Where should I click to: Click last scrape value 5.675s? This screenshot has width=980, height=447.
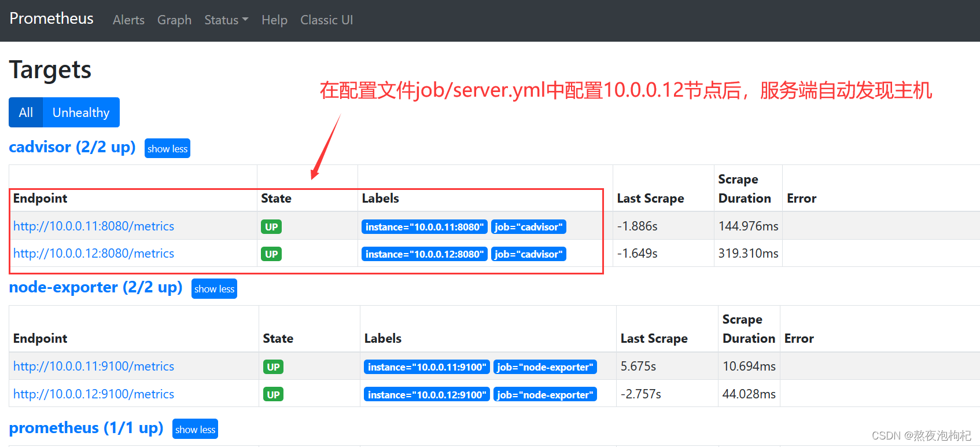638,367
